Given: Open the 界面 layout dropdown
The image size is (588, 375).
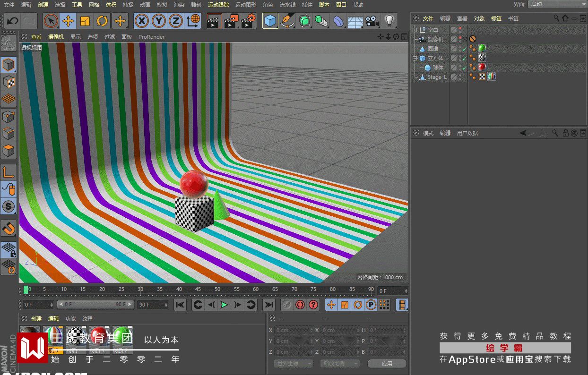Looking at the screenshot, I should (557, 4).
